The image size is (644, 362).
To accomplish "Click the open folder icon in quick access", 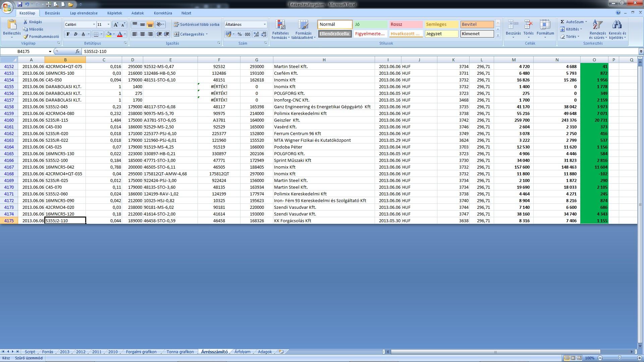I will pyautogui.click(x=70, y=4).
